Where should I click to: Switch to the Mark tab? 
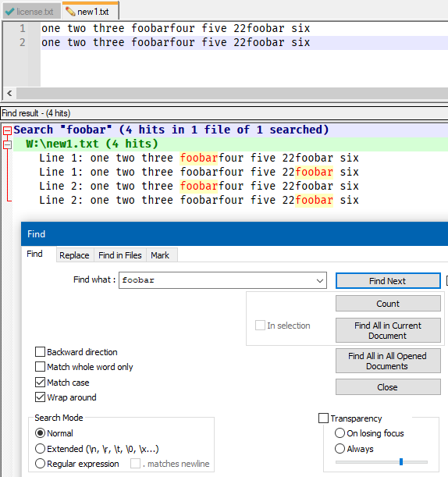pyautogui.click(x=160, y=255)
